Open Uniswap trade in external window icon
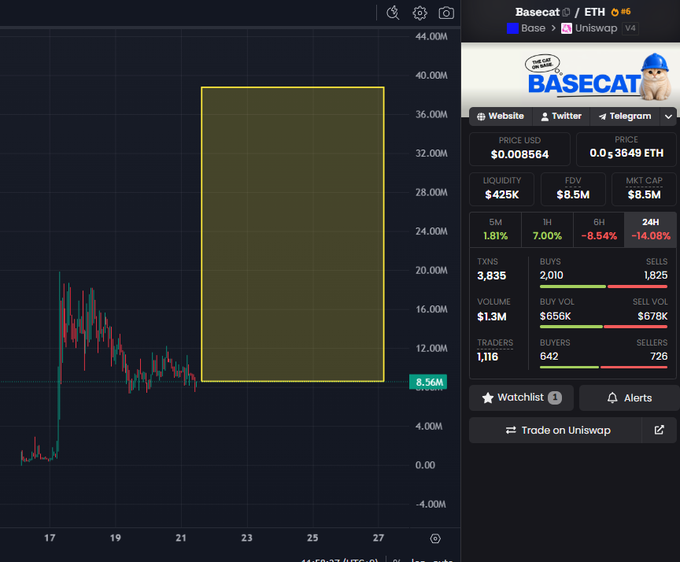 659,430
